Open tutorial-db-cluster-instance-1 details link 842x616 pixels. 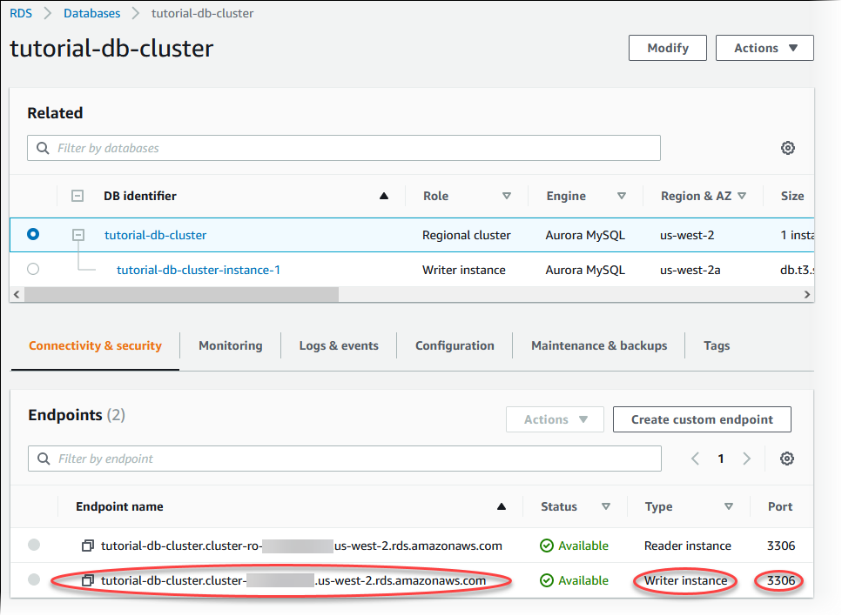(x=198, y=270)
